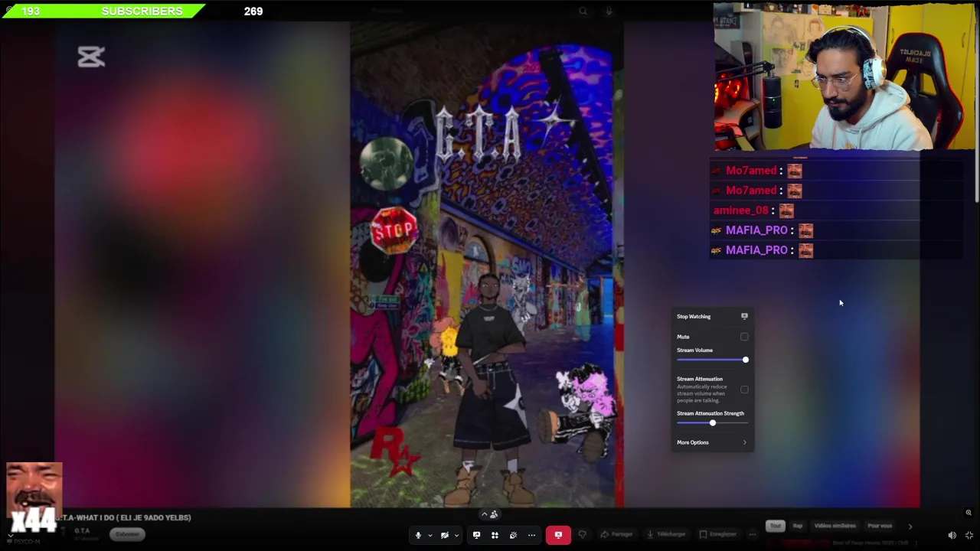
Task: Exit fullscreen with the collapse icon
Action: [969, 536]
